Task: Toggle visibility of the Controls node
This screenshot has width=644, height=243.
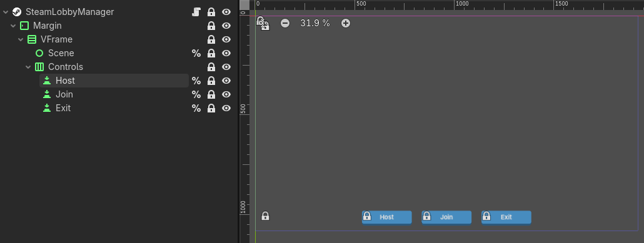Action: pos(226,67)
